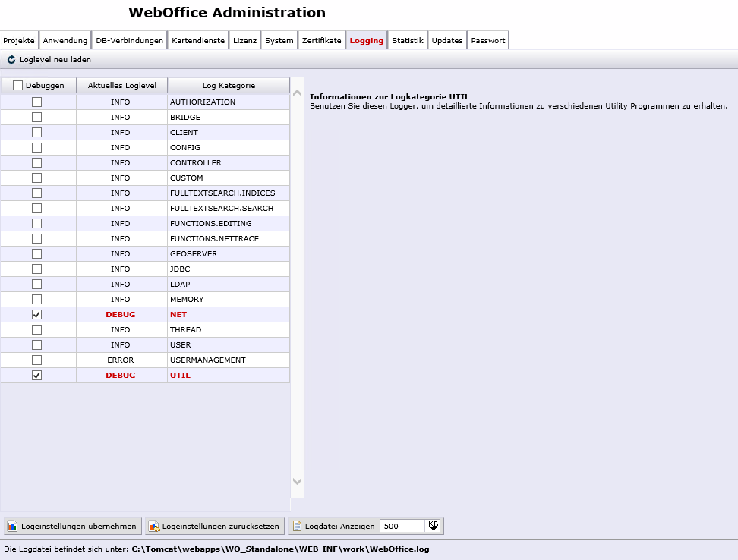The width and height of the screenshot is (738, 560).
Task: Enable debugging for the AUTHORIZATION category
Action: click(38, 102)
